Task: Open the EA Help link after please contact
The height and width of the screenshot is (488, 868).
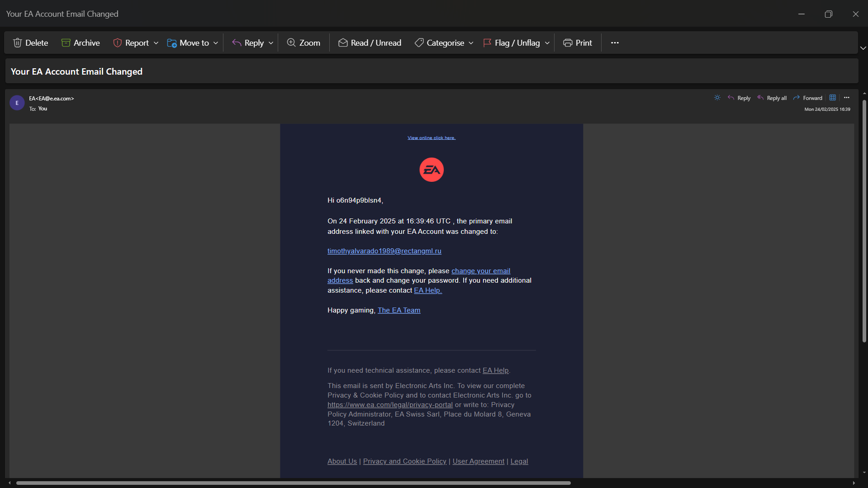Action: click(x=428, y=290)
